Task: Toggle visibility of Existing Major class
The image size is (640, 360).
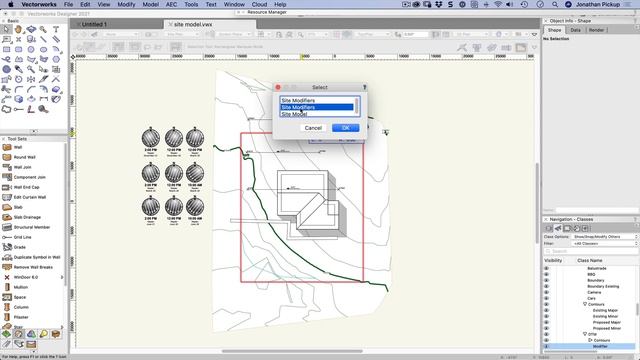Action: coord(547,310)
